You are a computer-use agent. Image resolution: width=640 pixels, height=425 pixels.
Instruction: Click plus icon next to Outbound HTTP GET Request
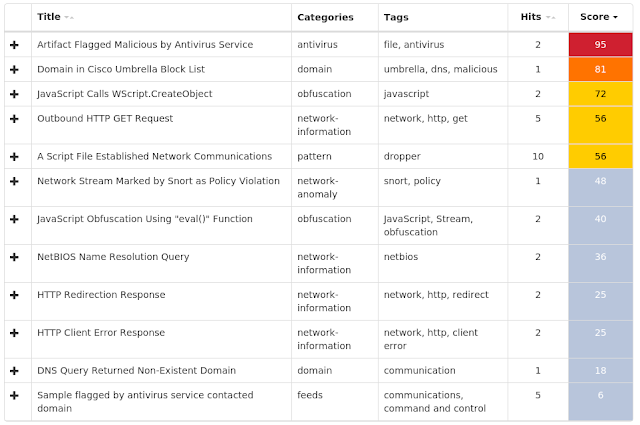click(14, 119)
